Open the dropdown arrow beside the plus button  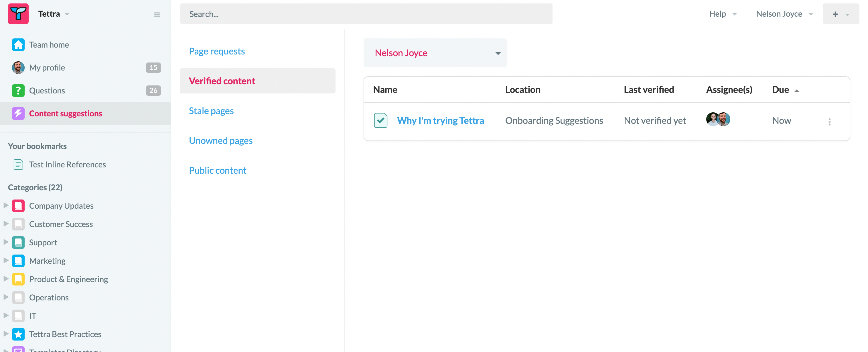click(847, 15)
